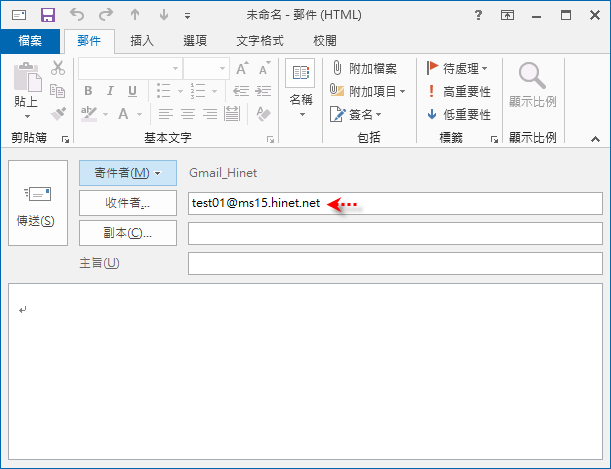Click the 副本(C)... Cc button

coord(128,233)
